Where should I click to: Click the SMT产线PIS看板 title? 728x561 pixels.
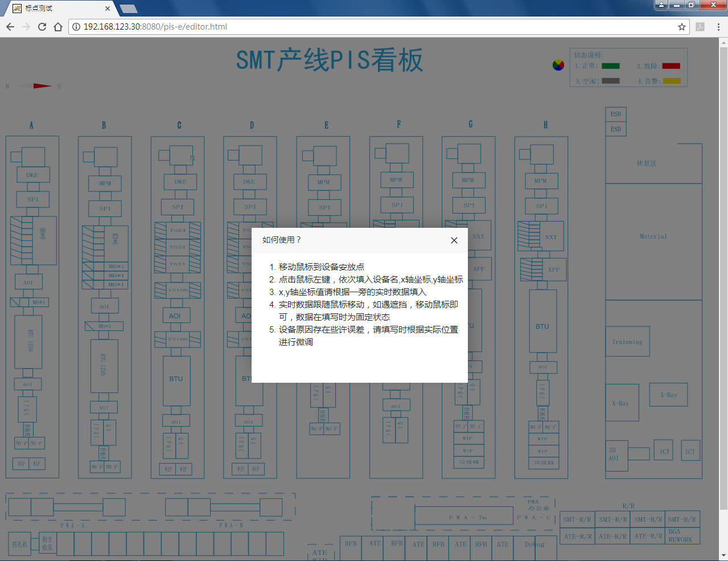[330, 60]
